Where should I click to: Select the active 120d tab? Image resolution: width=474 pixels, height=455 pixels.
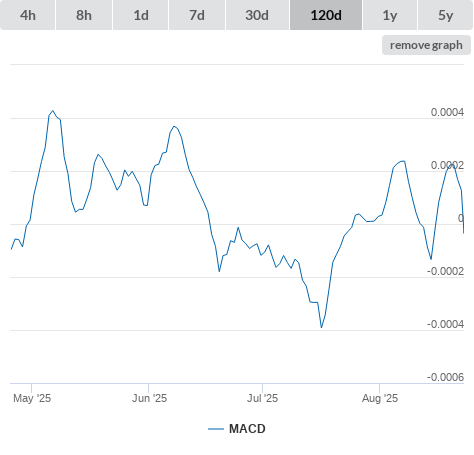pos(326,15)
